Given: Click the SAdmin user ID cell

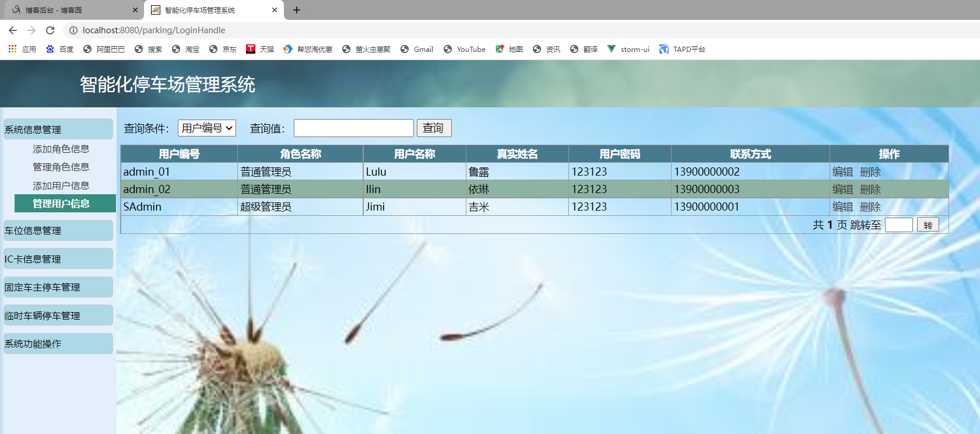Looking at the screenshot, I should [x=180, y=207].
